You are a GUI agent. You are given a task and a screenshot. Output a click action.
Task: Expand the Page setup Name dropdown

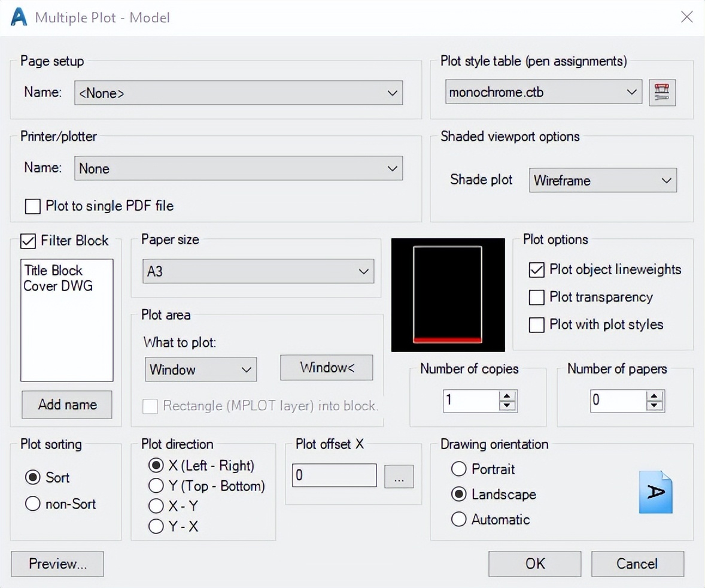(393, 93)
